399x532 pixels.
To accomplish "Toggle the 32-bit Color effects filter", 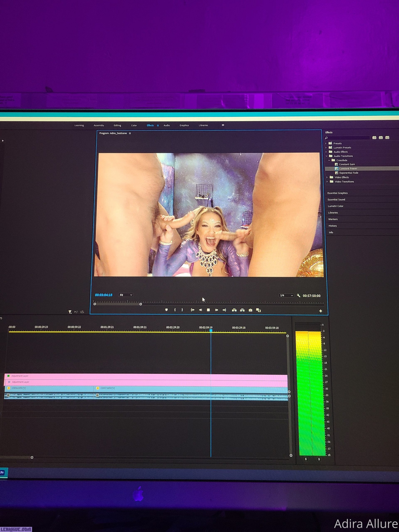I will [x=381, y=138].
